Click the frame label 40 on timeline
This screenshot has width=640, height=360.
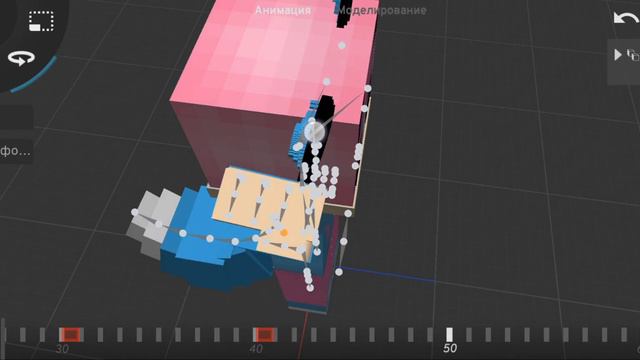tap(256, 349)
